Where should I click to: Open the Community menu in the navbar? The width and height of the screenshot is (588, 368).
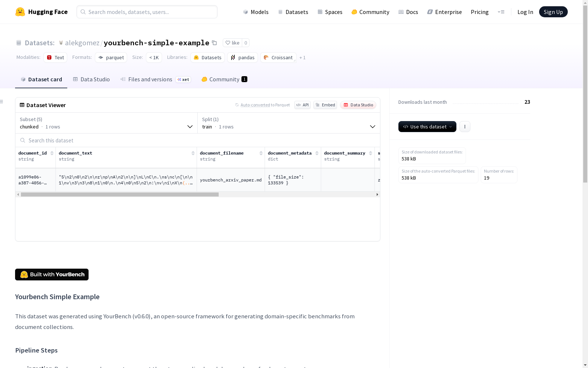click(x=370, y=12)
